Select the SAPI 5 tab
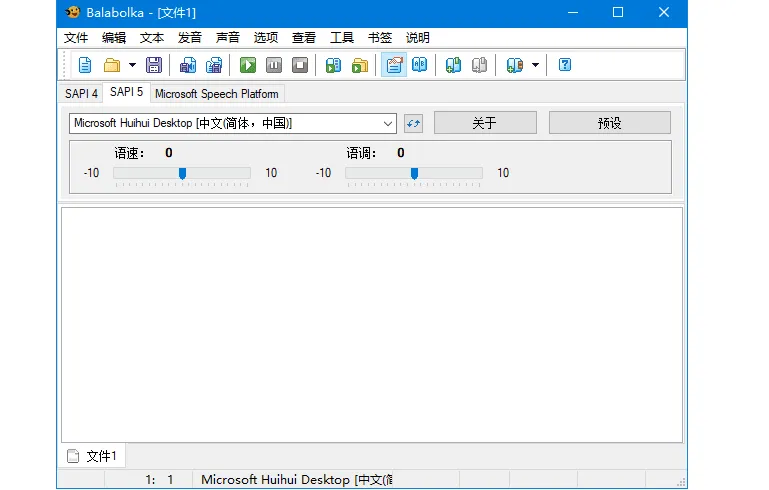The width and height of the screenshot is (769, 490). (x=127, y=92)
